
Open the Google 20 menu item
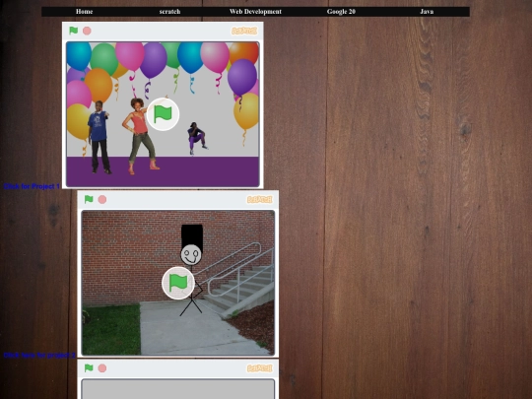pos(341,12)
